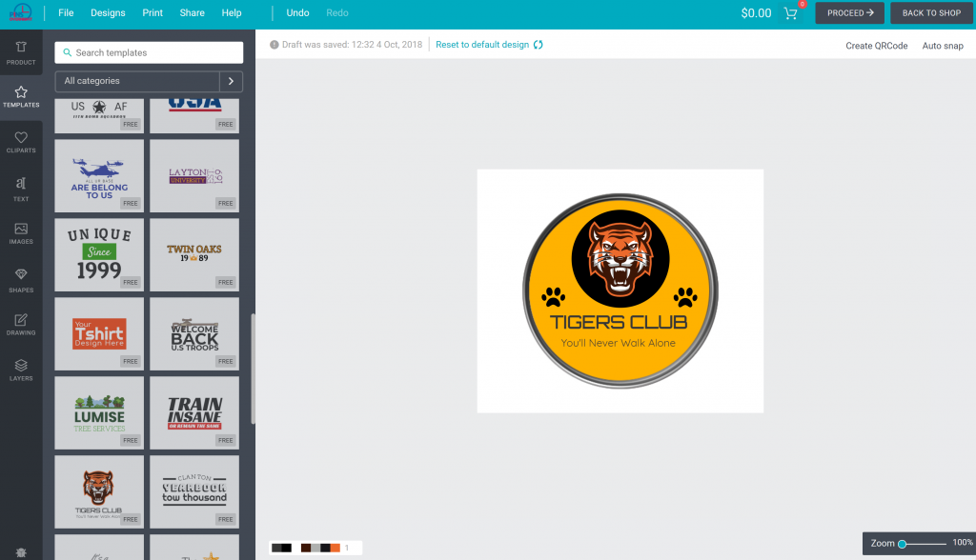The image size is (976, 560).
Task: Open the Product panel in sidebar
Action: tap(21, 52)
